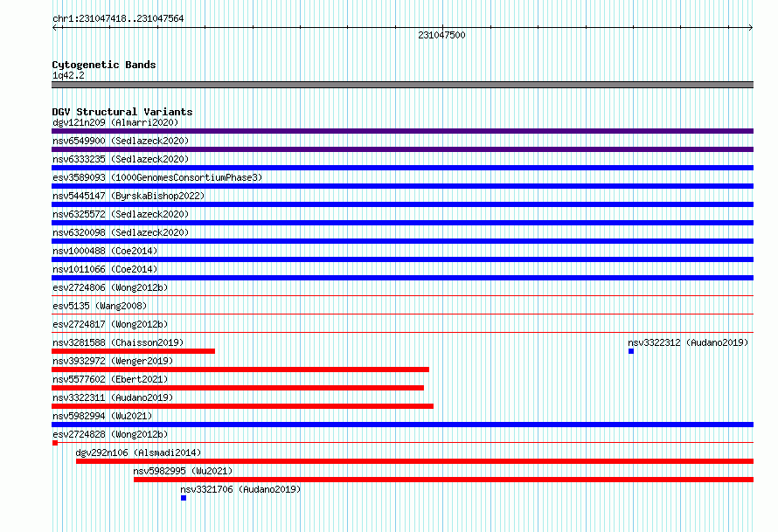The height and width of the screenshot is (532, 778).
Task: Click red bar under nsv3322311
Action: [x=243, y=406]
